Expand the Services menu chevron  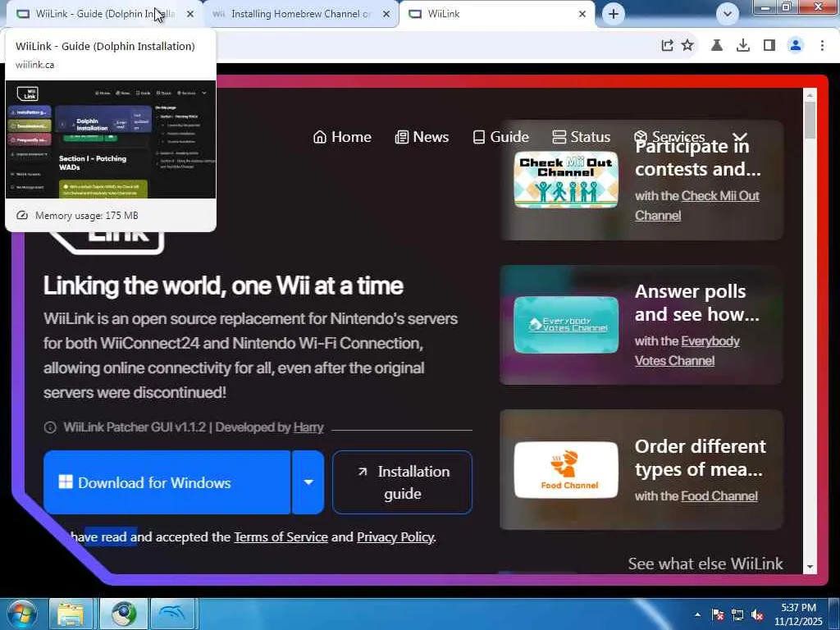740,137
